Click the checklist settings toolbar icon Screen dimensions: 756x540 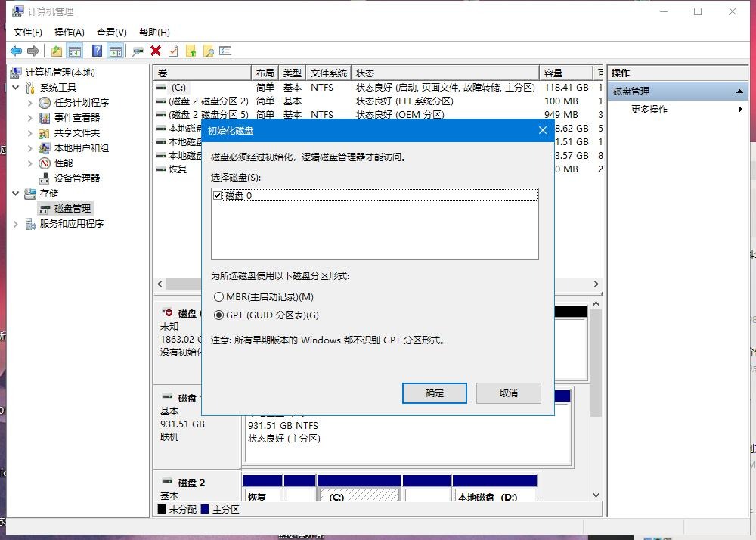[x=225, y=51]
